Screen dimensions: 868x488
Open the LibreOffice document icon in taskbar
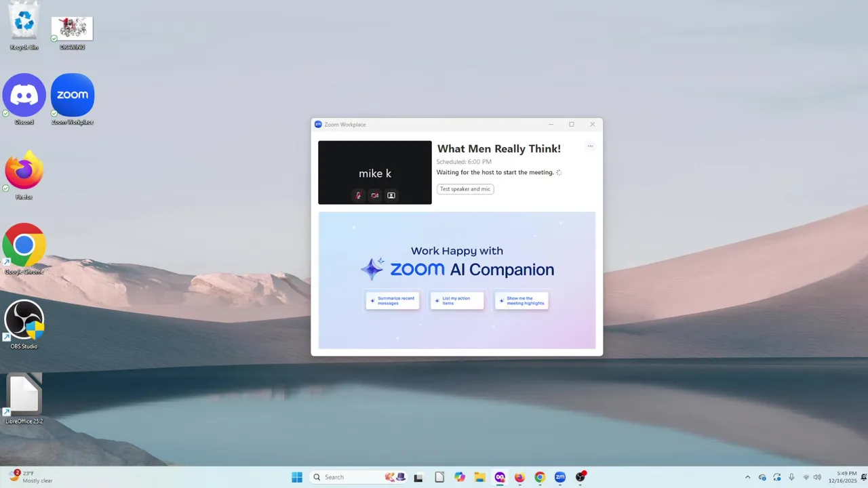click(x=439, y=477)
